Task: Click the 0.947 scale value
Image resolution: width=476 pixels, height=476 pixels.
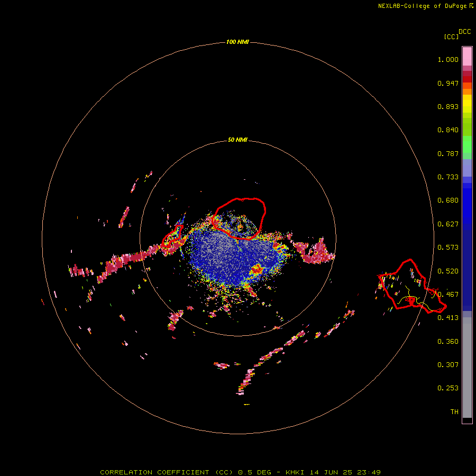Action: 448,83
